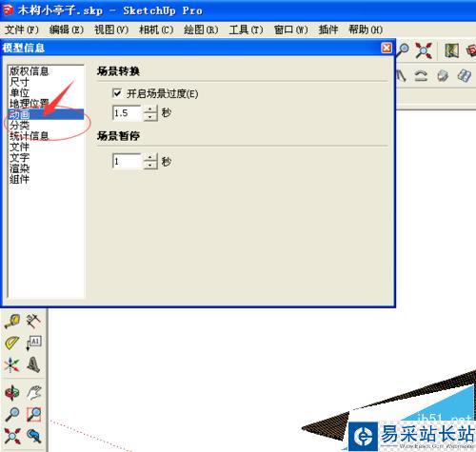Click the gray box icon in second toolbar row
Image resolution: width=476 pixels, height=452 pixels.
443,76
